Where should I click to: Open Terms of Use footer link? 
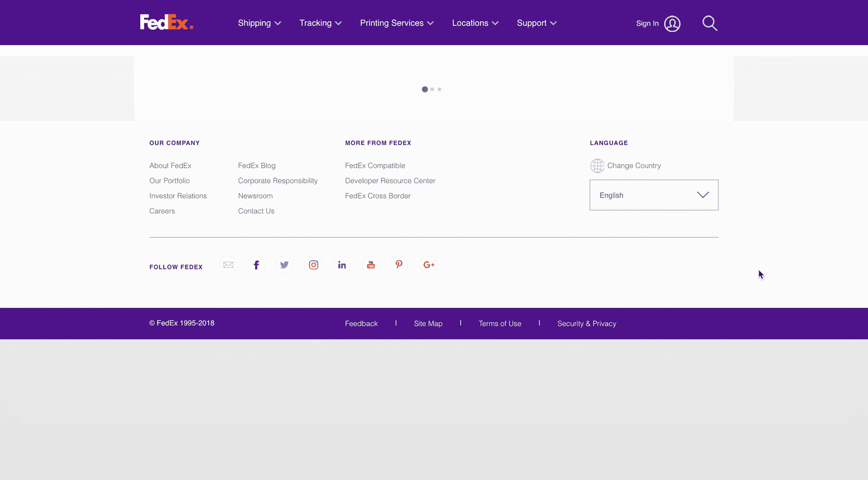[x=500, y=324]
